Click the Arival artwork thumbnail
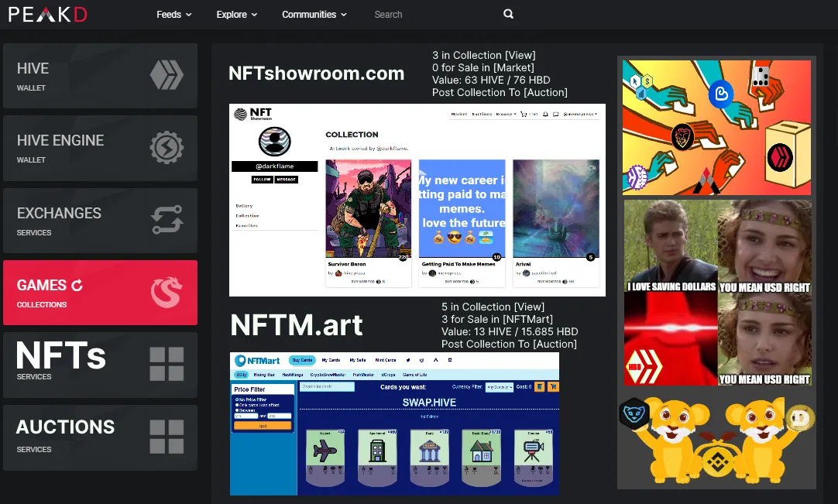The width and height of the screenshot is (838, 504). tap(556, 209)
